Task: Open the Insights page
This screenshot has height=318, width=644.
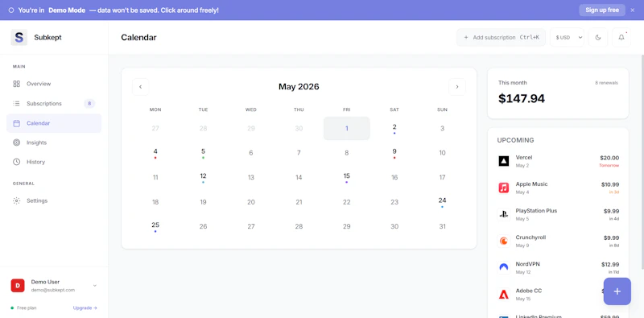Action: tap(54, 142)
